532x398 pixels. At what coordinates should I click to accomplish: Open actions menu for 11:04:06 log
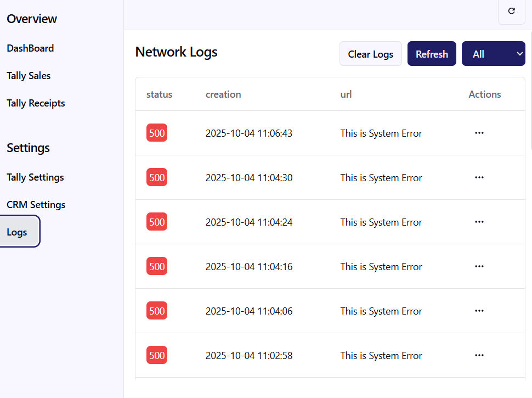[479, 311]
